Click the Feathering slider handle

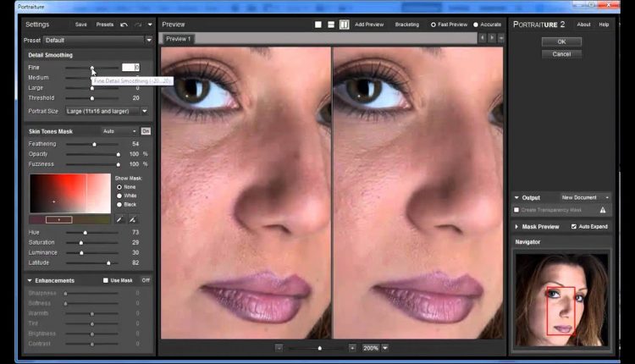click(94, 144)
